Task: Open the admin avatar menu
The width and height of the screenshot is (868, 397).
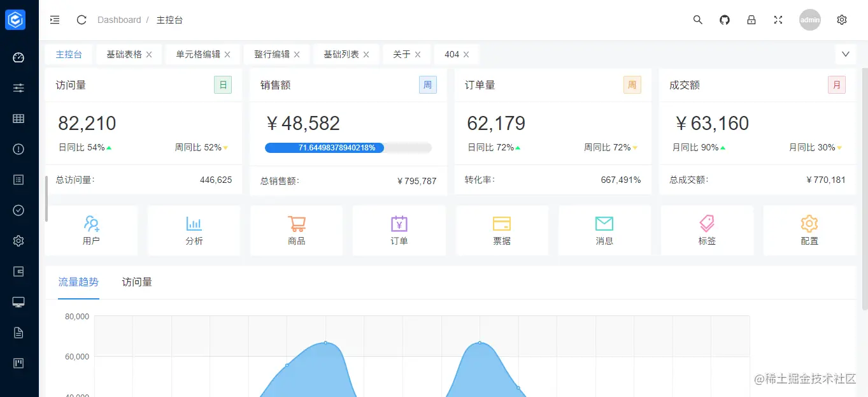Action: 810,20
